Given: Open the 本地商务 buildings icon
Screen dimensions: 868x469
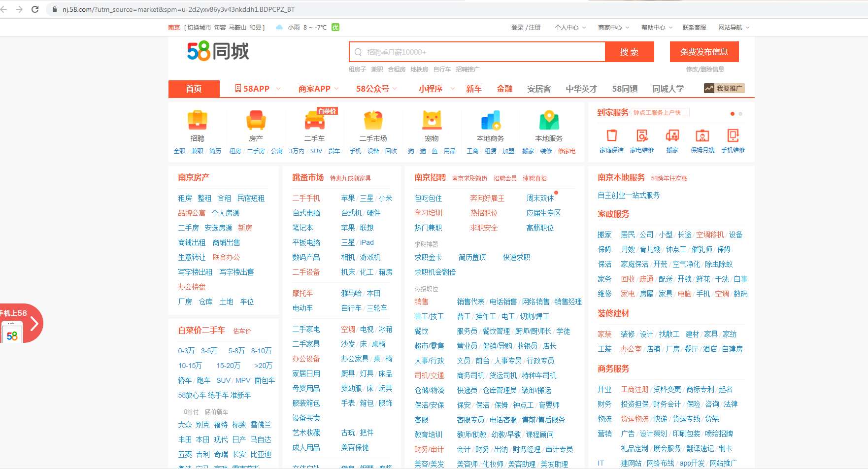Looking at the screenshot, I should [x=490, y=120].
